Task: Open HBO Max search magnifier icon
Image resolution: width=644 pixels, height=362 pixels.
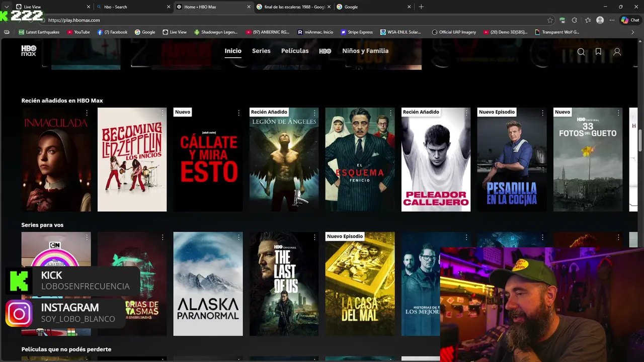Action: pos(581,52)
